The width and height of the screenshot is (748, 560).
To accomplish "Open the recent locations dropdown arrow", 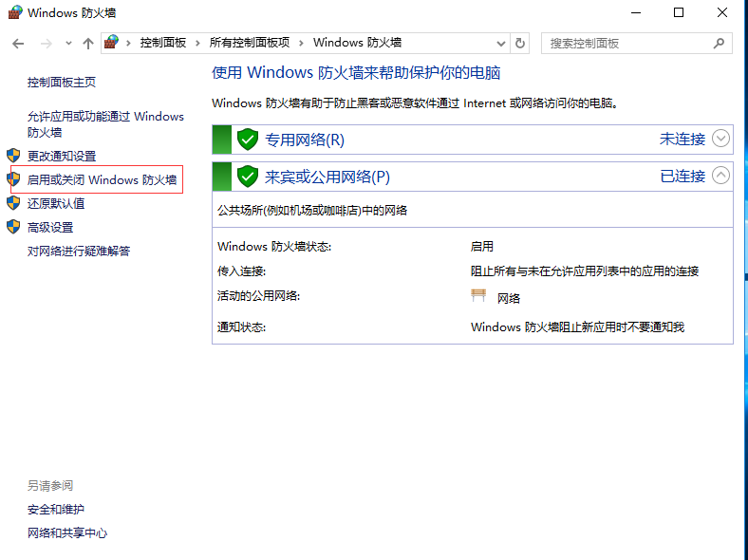I will point(68,44).
